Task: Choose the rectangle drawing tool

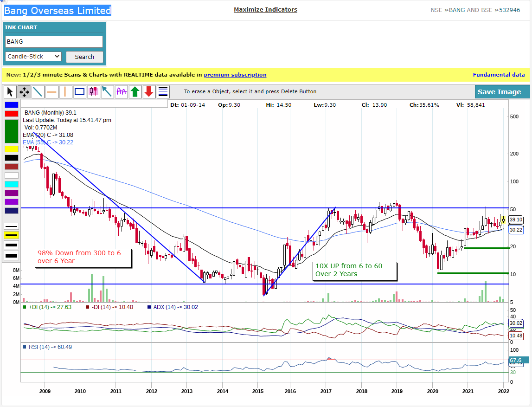Action: (79, 91)
